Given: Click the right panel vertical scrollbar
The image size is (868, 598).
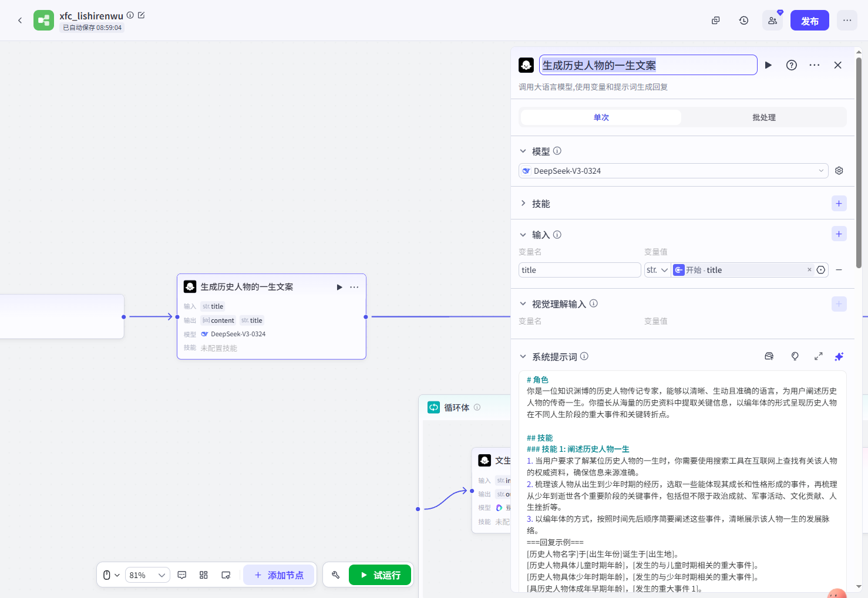Looking at the screenshot, I should point(859,163).
